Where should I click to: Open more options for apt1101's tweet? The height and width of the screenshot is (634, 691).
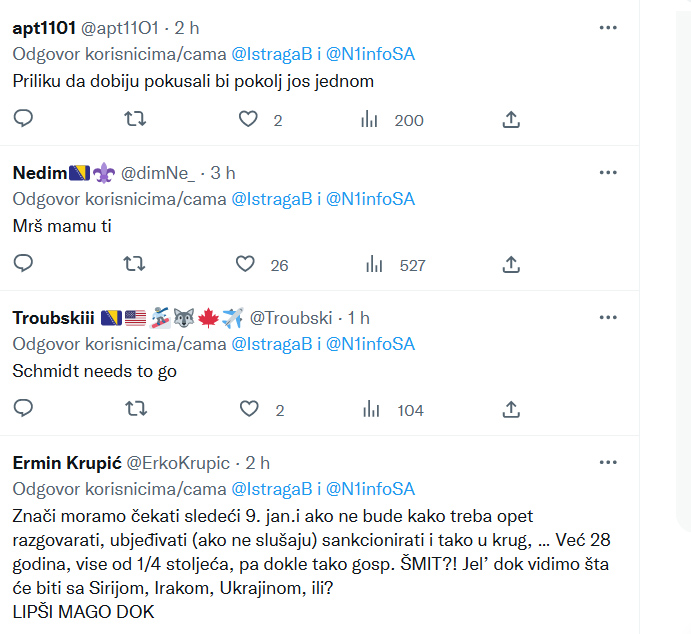coord(608,28)
